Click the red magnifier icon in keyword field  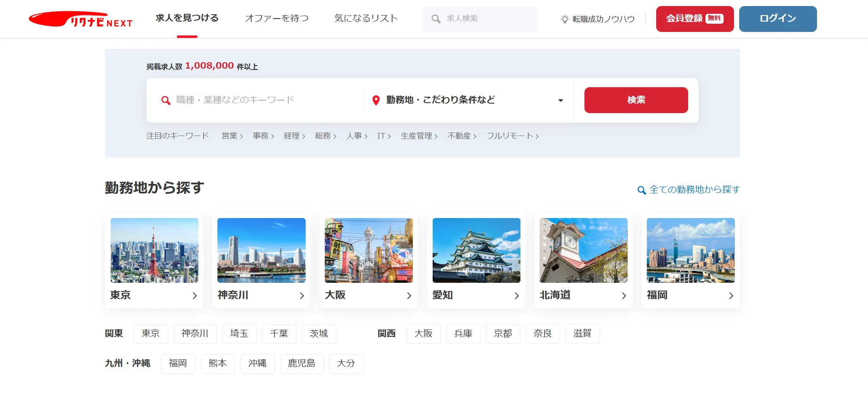pos(166,100)
